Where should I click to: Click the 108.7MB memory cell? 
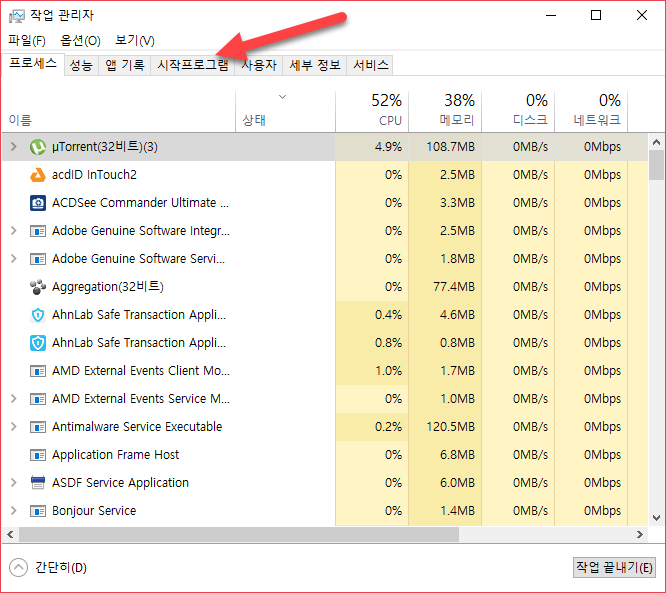pos(445,147)
